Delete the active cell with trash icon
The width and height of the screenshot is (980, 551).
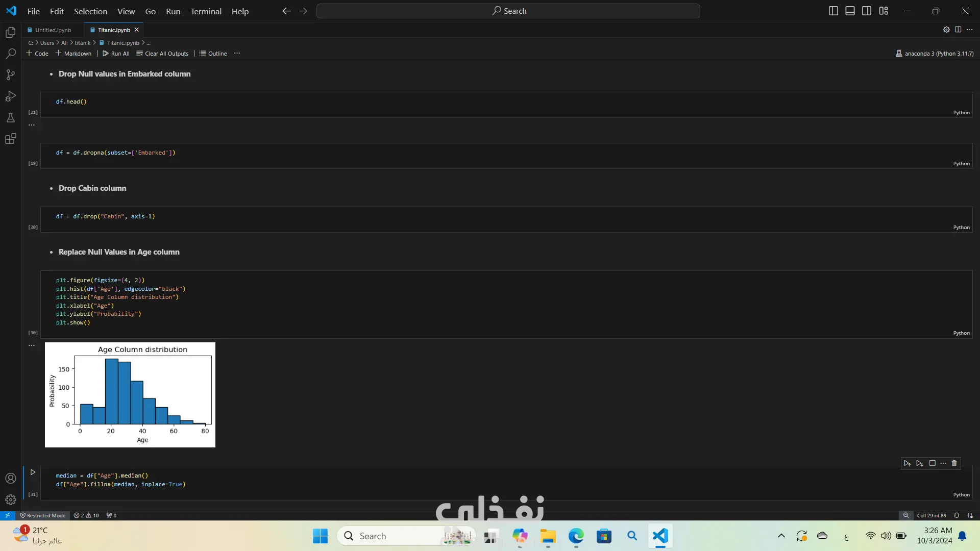(x=954, y=463)
